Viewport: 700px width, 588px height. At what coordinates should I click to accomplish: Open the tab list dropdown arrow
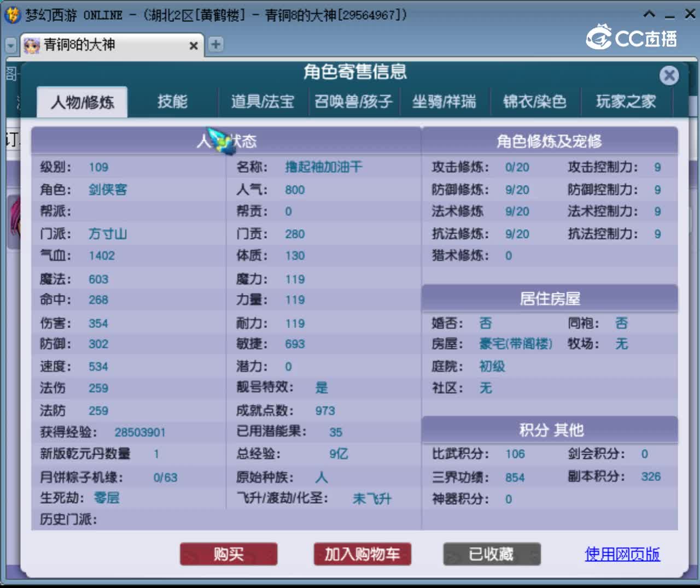click(x=10, y=45)
